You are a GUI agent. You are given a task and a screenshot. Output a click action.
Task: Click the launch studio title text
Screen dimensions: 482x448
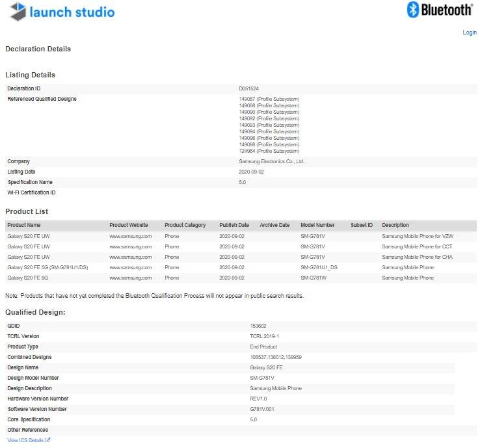click(x=72, y=12)
